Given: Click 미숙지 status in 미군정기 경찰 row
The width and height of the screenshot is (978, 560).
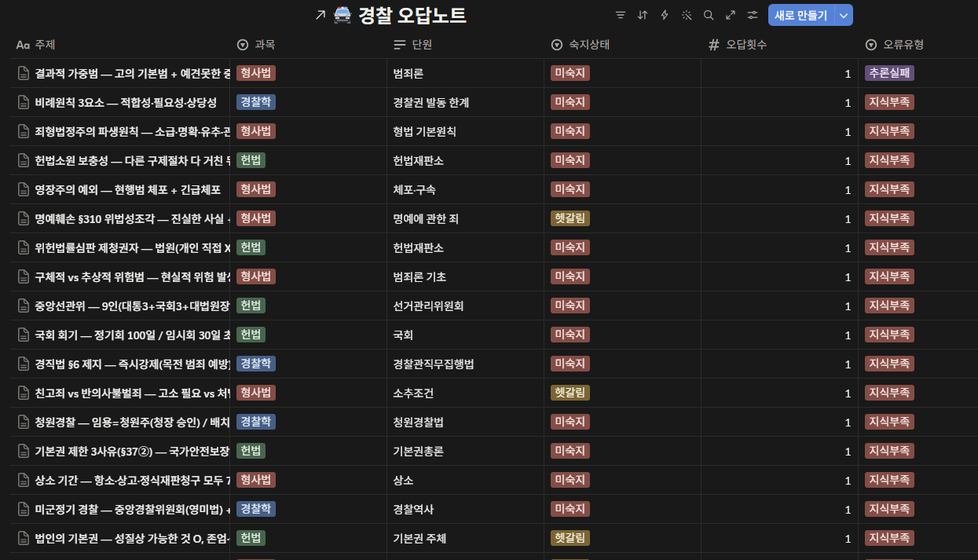Looking at the screenshot, I should [x=570, y=509].
